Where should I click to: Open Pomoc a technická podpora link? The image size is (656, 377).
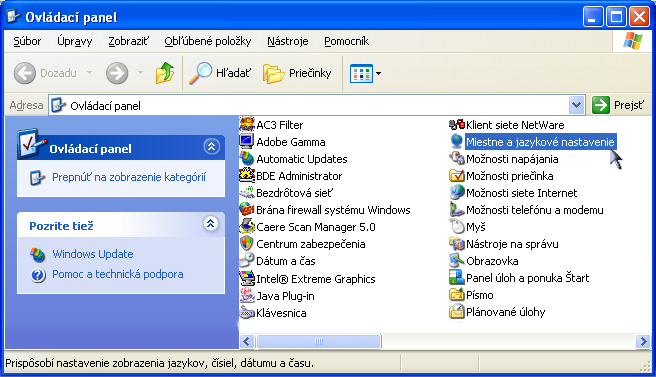(x=118, y=274)
